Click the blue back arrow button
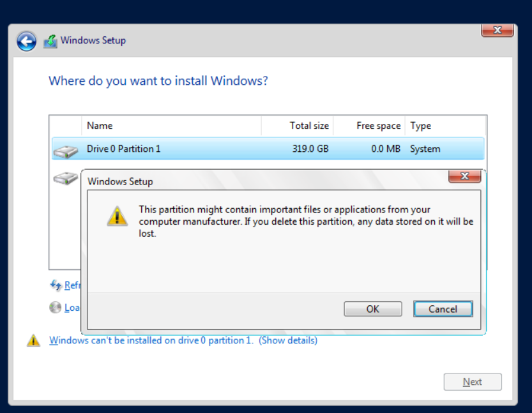Viewport: 532px width, 413px height. 26,41
